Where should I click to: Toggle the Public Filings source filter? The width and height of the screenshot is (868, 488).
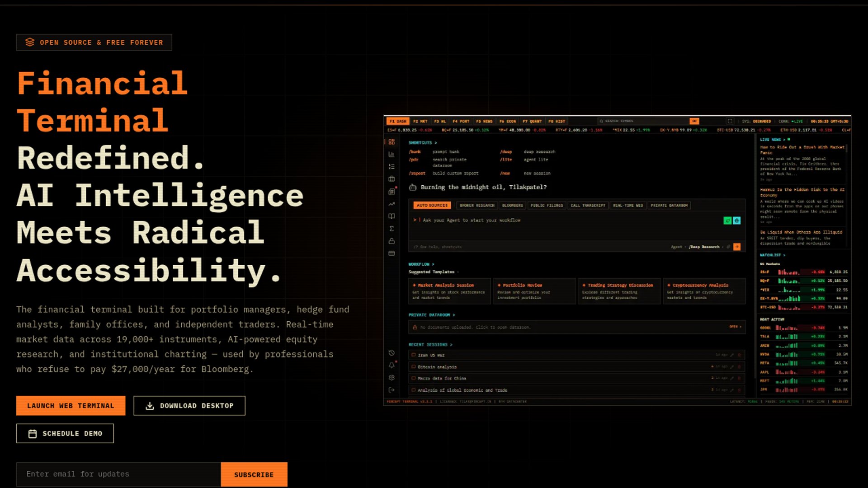click(x=547, y=205)
